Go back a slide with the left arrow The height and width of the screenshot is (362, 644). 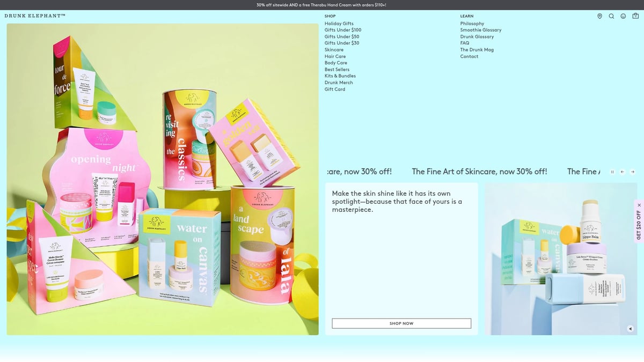(622, 172)
